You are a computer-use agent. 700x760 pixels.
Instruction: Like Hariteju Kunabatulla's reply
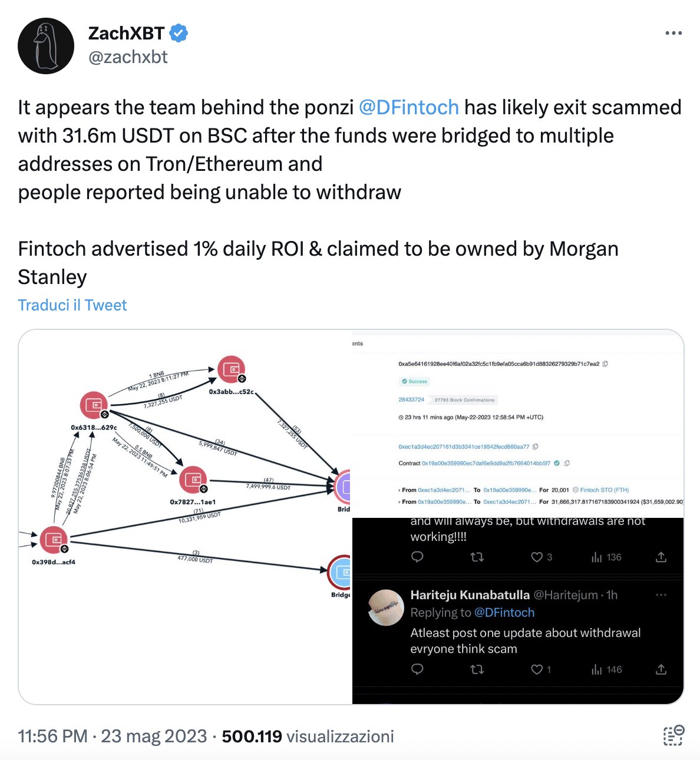point(537,669)
